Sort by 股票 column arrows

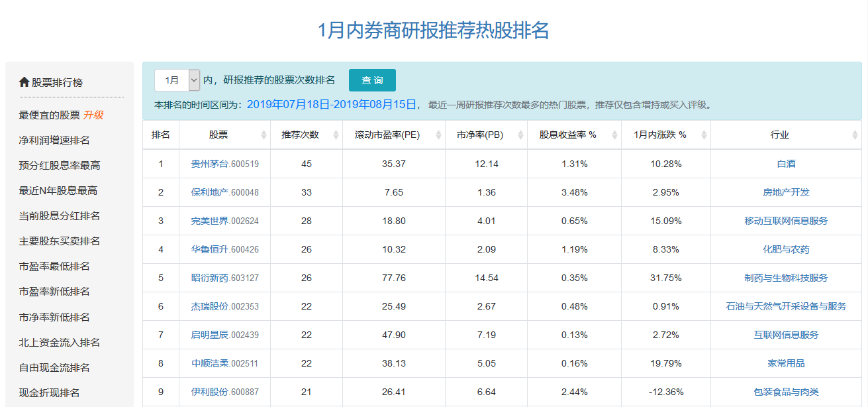pyautogui.click(x=264, y=135)
